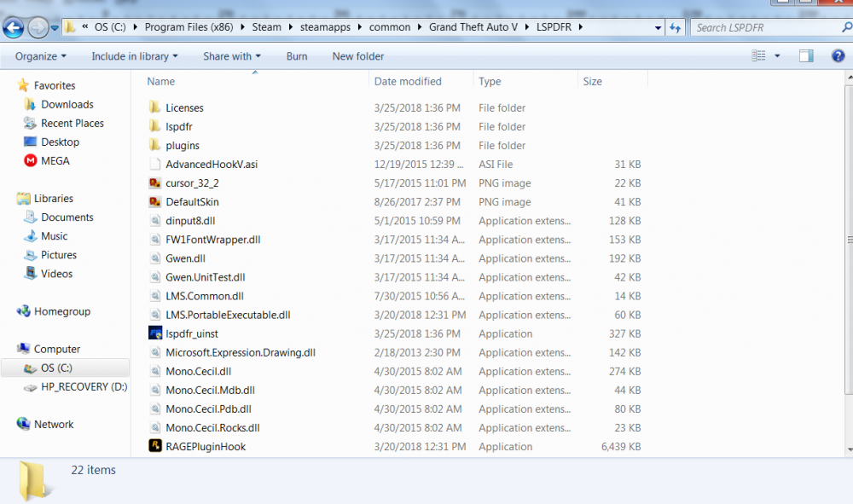The width and height of the screenshot is (853, 504).
Task: Sort by the Type column header
Action: 490,82
